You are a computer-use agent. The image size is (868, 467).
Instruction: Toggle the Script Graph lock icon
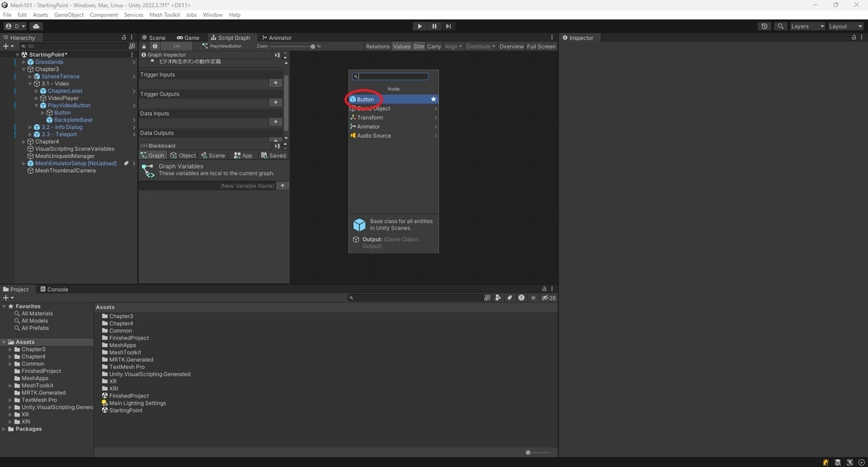pyautogui.click(x=144, y=46)
